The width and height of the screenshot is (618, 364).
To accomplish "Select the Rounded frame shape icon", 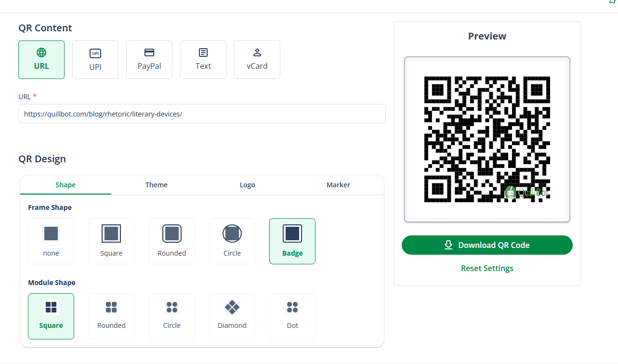I will (172, 234).
